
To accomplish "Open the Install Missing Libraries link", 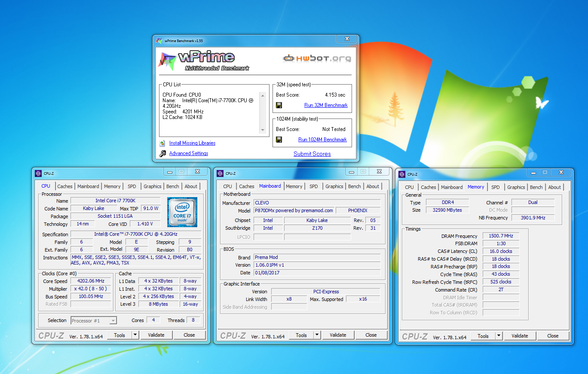I will point(192,143).
